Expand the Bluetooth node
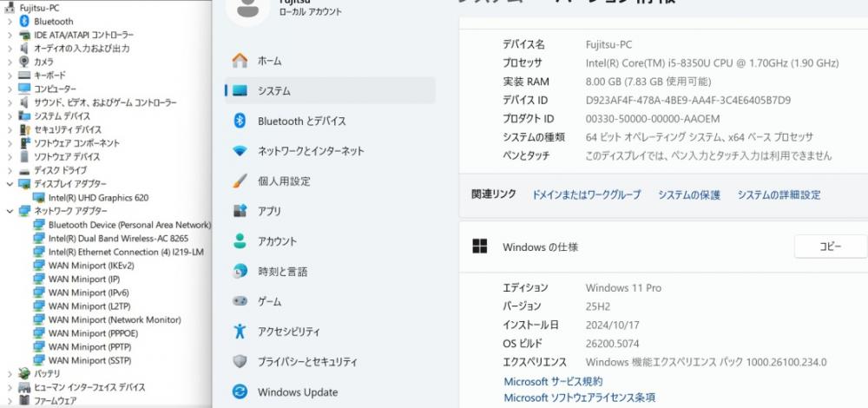Image resolution: width=868 pixels, height=408 pixels. click(10, 22)
